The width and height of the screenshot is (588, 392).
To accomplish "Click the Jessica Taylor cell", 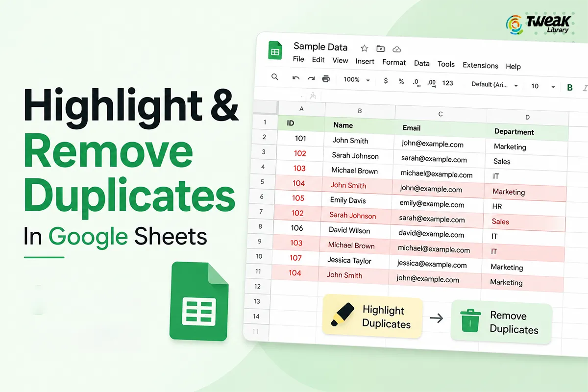I will coord(353,261).
